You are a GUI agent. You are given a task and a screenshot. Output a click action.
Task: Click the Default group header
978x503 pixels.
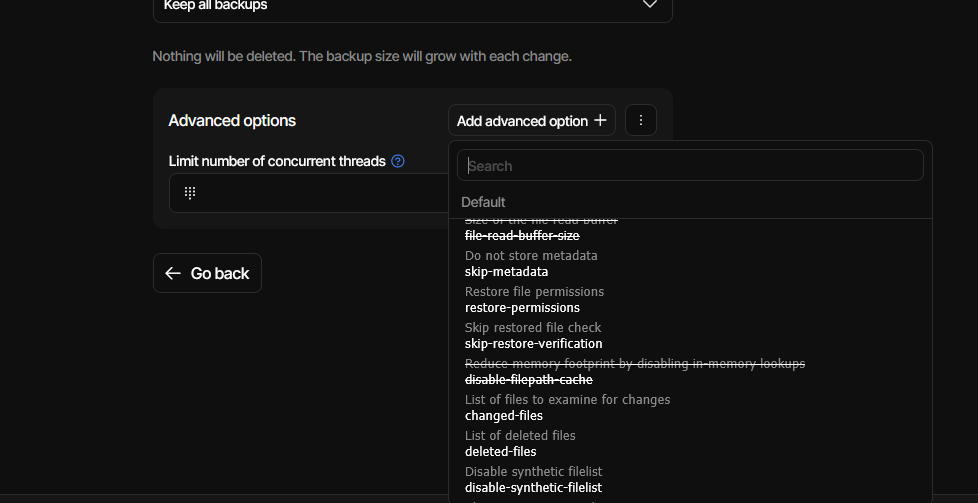483,202
